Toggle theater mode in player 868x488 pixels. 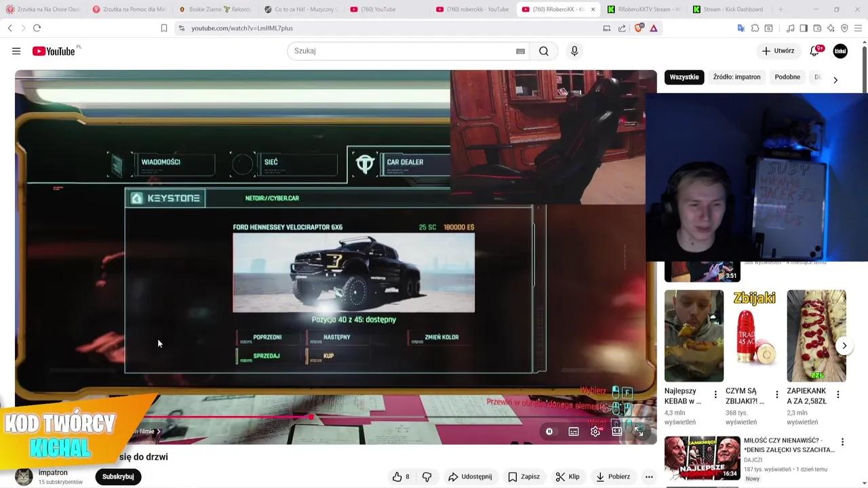(617, 431)
